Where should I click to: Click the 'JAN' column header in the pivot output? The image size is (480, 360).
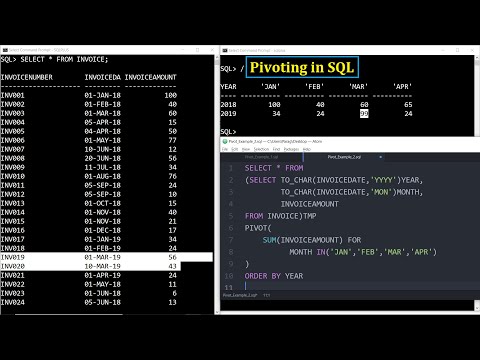point(270,87)
